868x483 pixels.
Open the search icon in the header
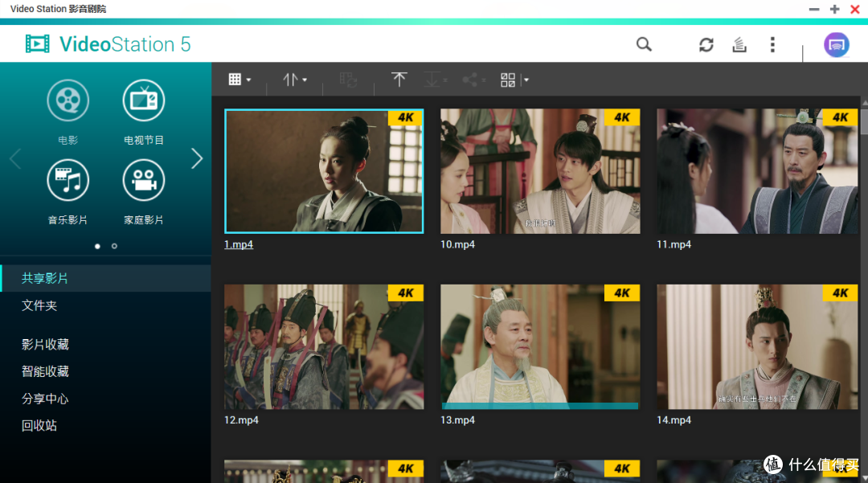click(643, 44)
